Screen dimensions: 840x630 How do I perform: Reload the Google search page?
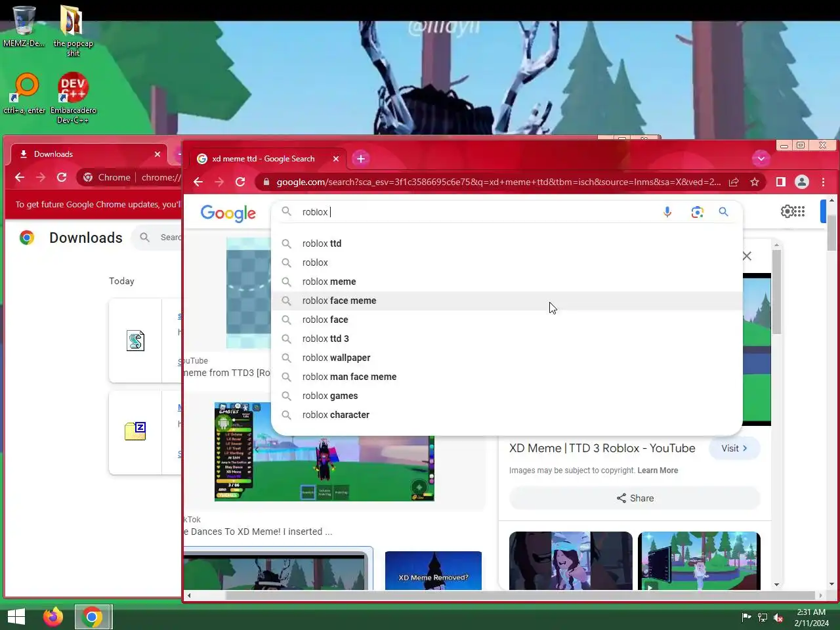[240, 182]
